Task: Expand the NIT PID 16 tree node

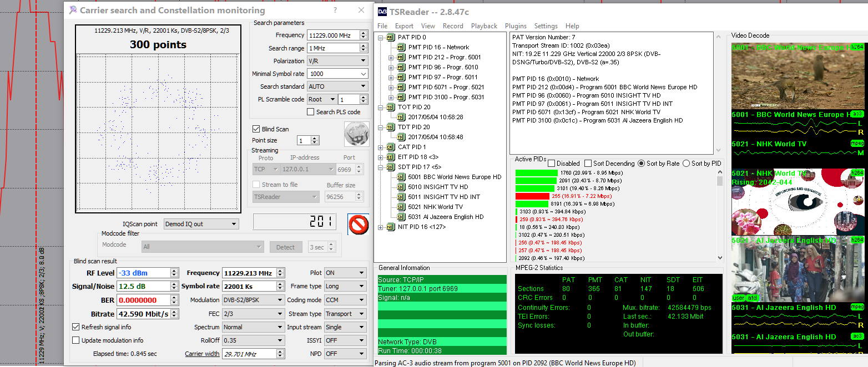Action: 380,227
